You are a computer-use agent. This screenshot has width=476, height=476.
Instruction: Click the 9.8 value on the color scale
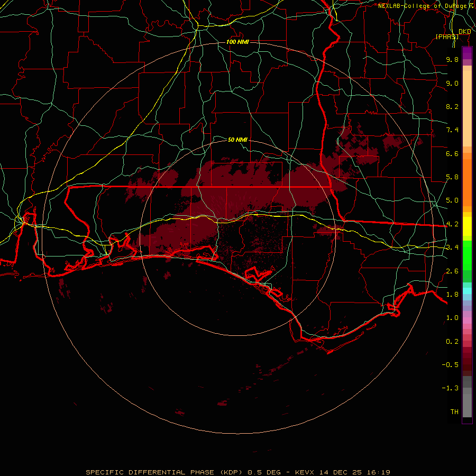[x=452, y=59]
